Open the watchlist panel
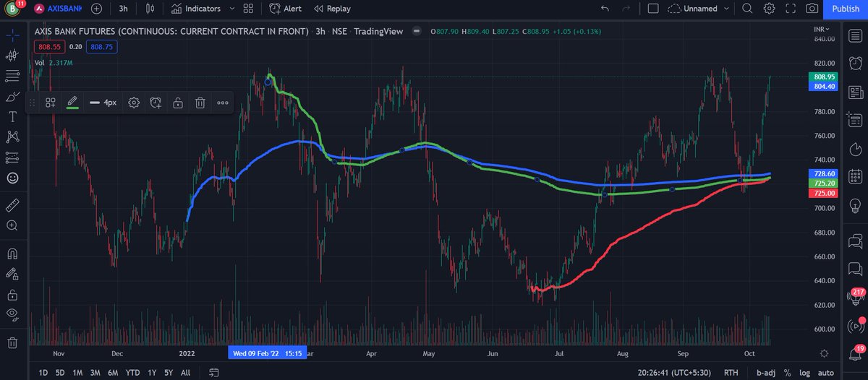 (x=855, y=35)
